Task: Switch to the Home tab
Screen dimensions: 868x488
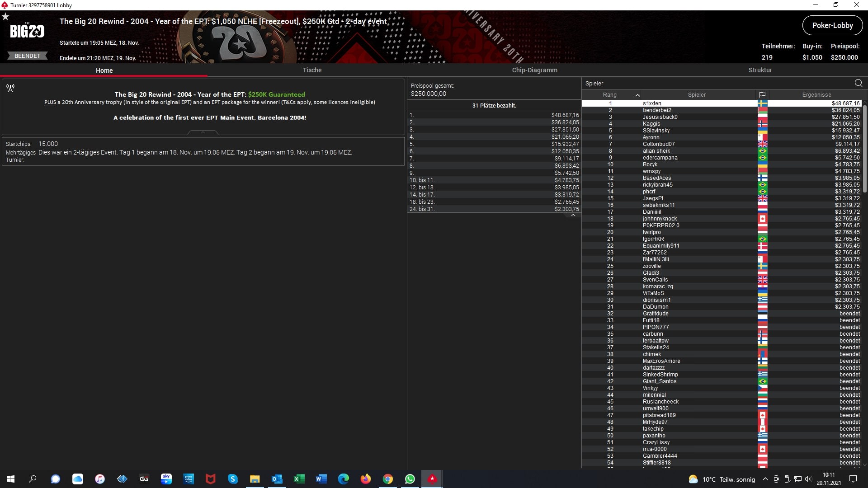Action: (104, 70)
